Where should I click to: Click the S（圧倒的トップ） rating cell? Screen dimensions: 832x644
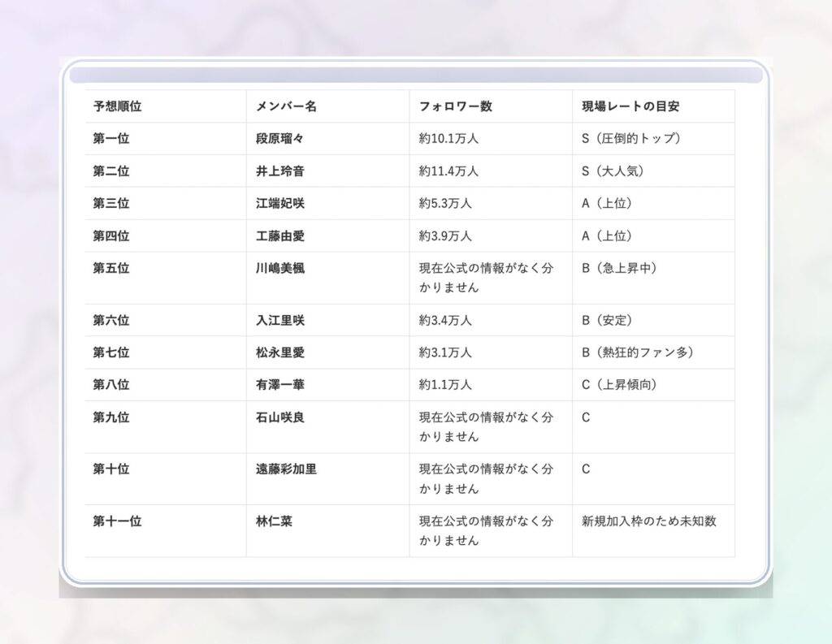[631, 139]
